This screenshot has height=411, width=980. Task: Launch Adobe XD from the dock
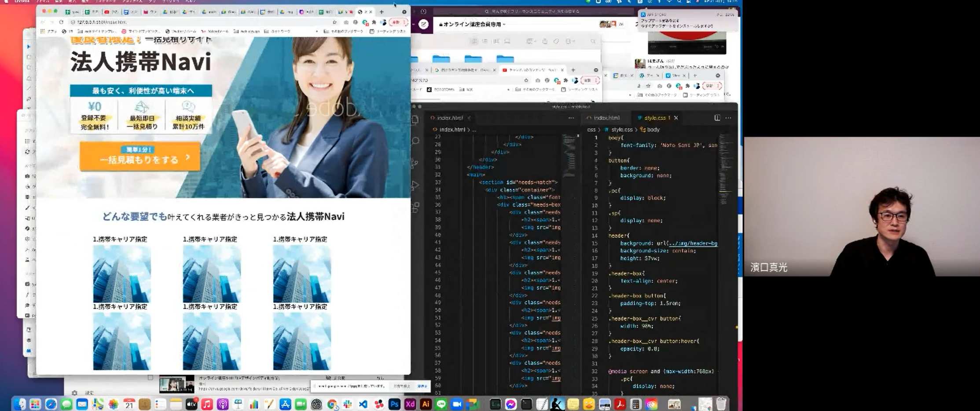click(410, 404)
